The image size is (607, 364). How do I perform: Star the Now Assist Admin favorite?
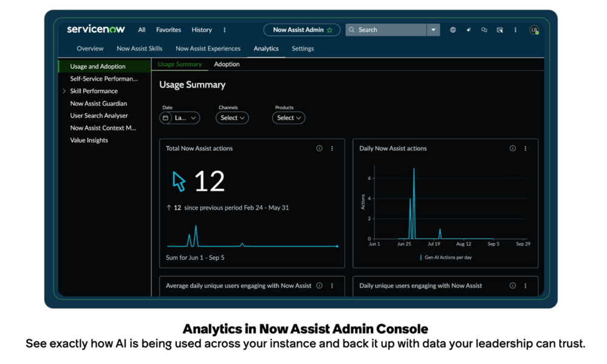(x=332, y=29)
